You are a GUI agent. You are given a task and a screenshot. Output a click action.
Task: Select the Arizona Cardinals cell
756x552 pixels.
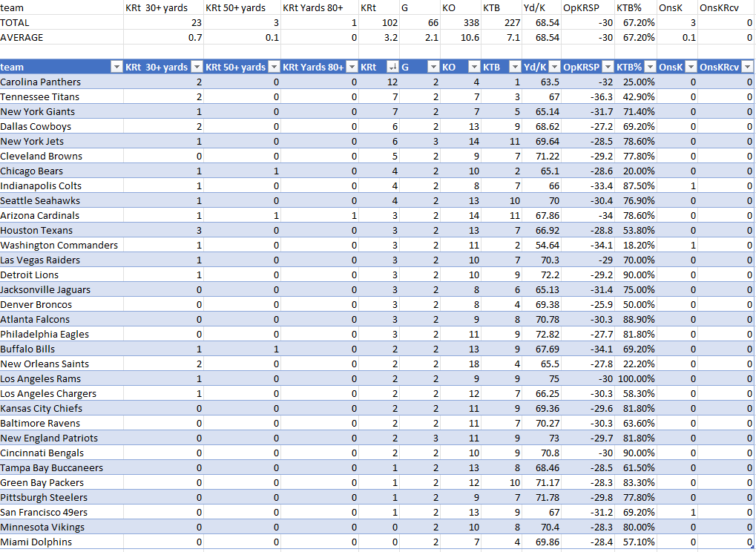click(62, 215)
